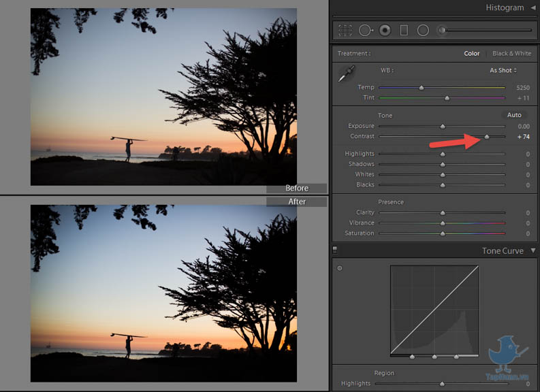This screenshot has width=540, height=392.
Task: Select the Crop Overlay tool
Action: pyautogui.click(x=345, y=31)
